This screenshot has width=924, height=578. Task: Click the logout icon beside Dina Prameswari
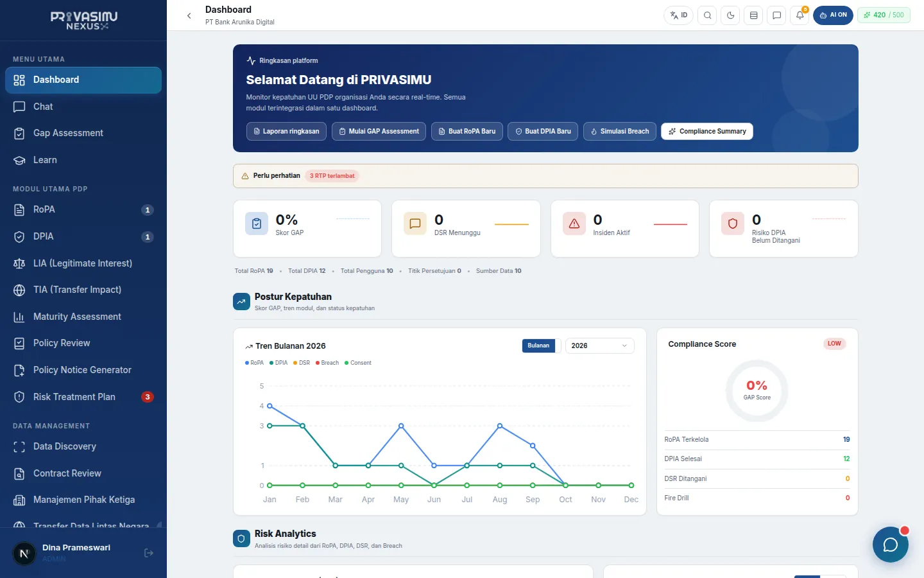pos(149,553)
